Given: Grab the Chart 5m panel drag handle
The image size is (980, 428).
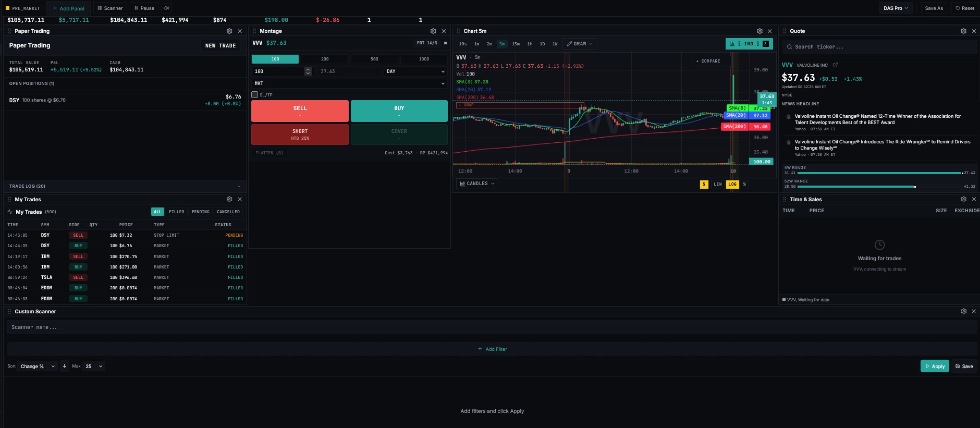Looking at the screenshot, I should click(x=459, y=31).
